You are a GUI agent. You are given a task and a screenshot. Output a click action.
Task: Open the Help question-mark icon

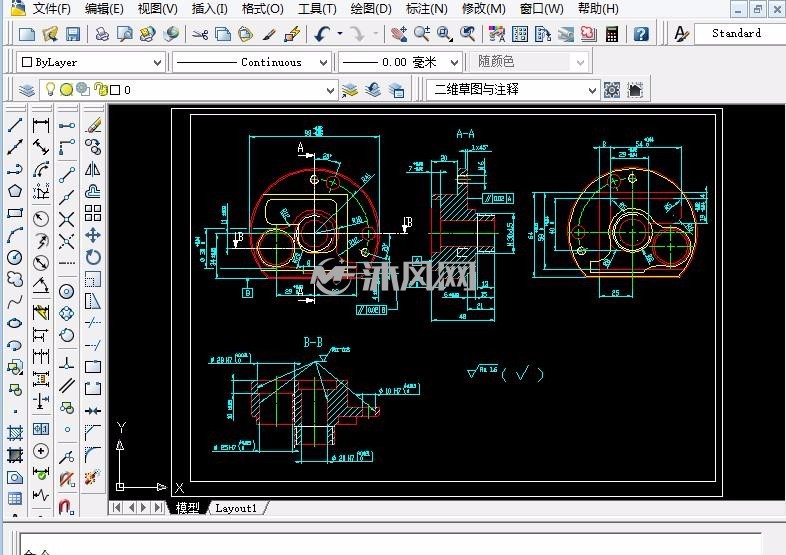point(641,34)
